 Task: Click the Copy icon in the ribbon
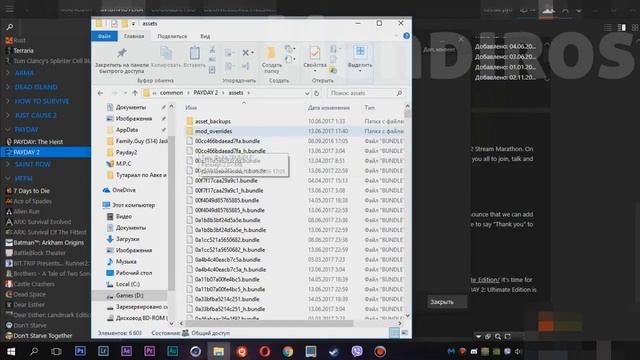(x=166, y=53)
